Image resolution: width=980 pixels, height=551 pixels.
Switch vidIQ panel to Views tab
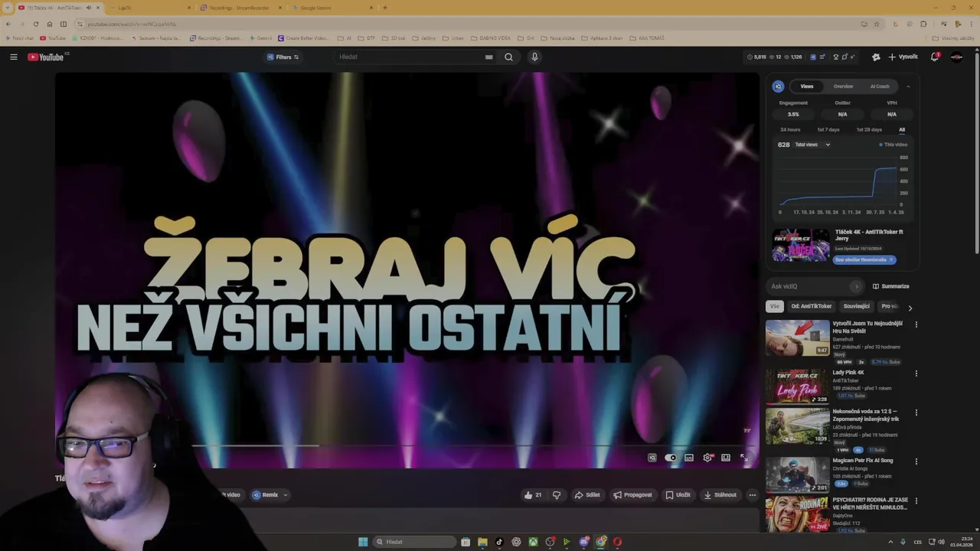tap(806, 86)
